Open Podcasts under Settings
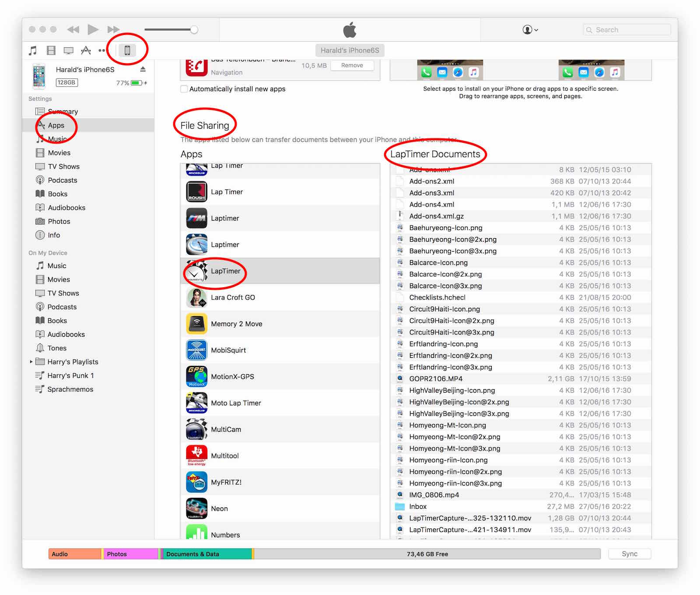Viewport: 700px width, 595px height. coord(88,180)
